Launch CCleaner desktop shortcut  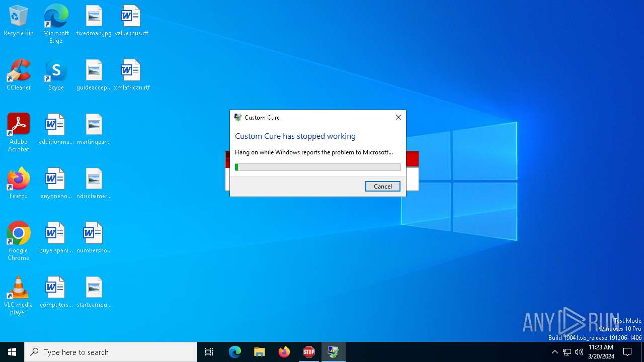tap(19, 75)
